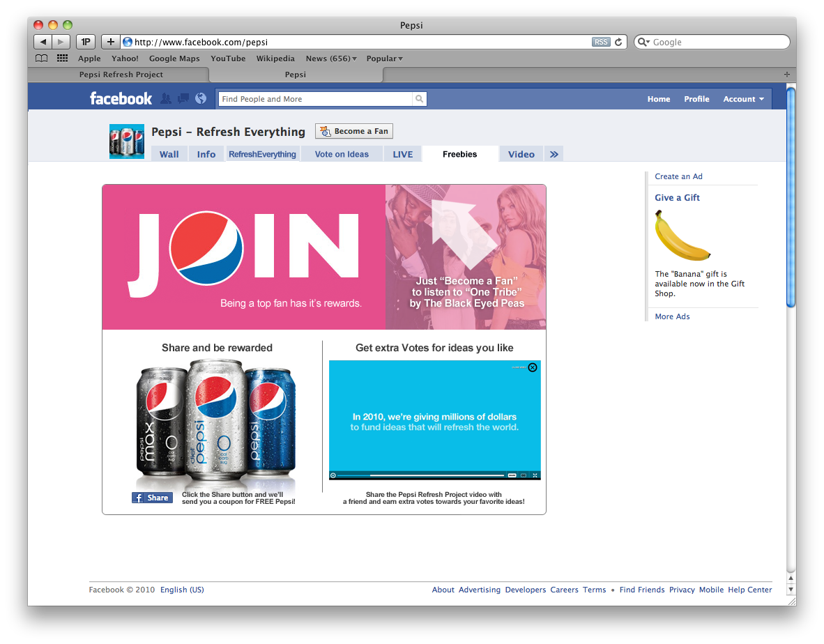
Task: Open the Video tab
Action: point(521,154)
